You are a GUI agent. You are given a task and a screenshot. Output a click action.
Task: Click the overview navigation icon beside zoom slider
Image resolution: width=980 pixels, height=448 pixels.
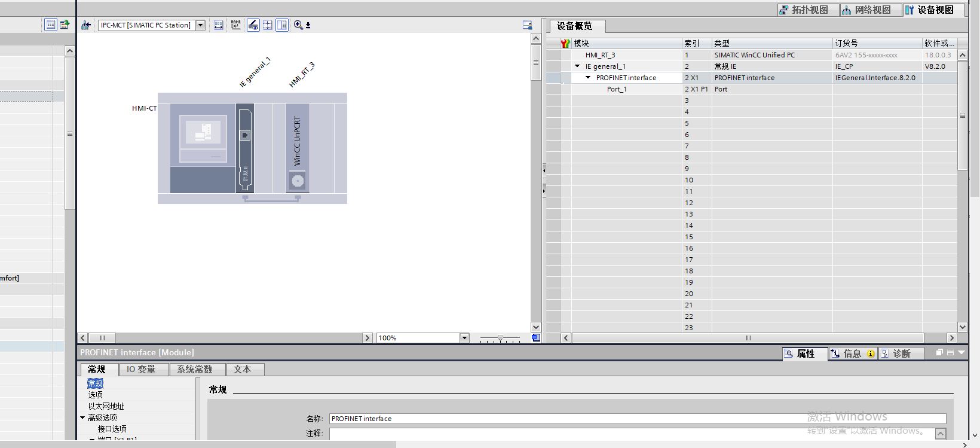coord(536,338)
